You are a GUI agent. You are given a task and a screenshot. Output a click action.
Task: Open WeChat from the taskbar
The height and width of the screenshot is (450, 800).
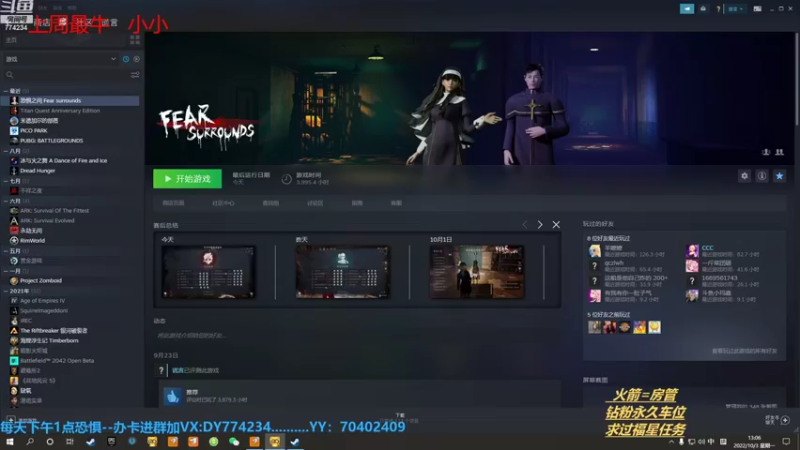point(234,441)
